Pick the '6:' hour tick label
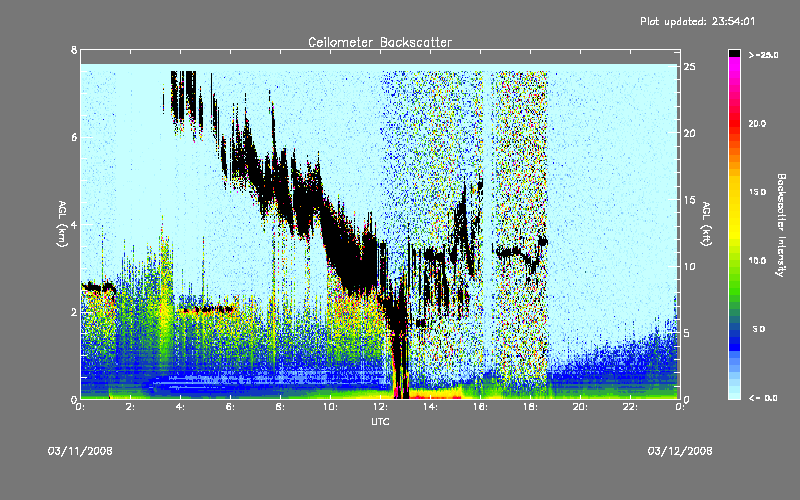The width and height of the screenshot is (800, 500). click(231, 407)
